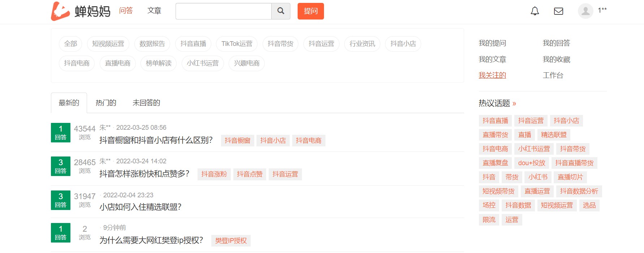Select the 行业资讯 category filter

point(362,44)
